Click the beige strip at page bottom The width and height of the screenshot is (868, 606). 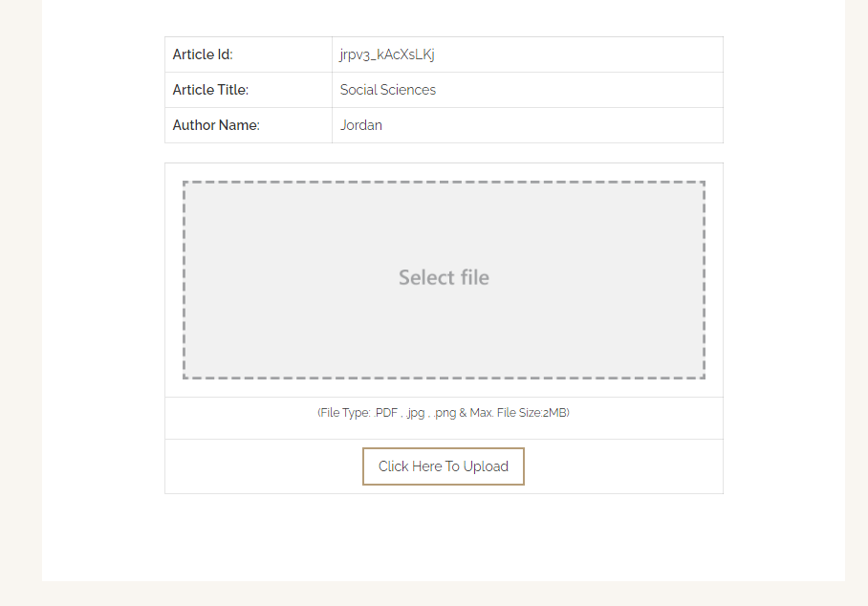tap(434, 594)
